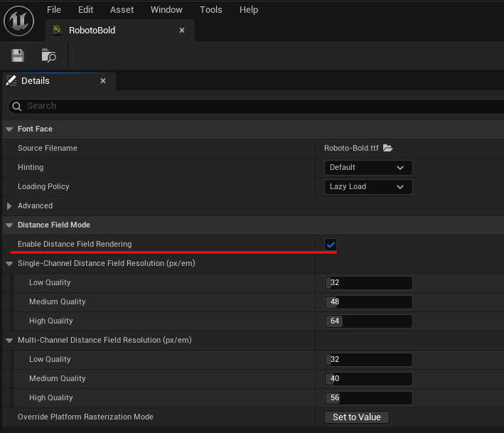This screenshot has height=433, width=504.
Task: Save the font asset with disk icon
Action: pos(18,55)
